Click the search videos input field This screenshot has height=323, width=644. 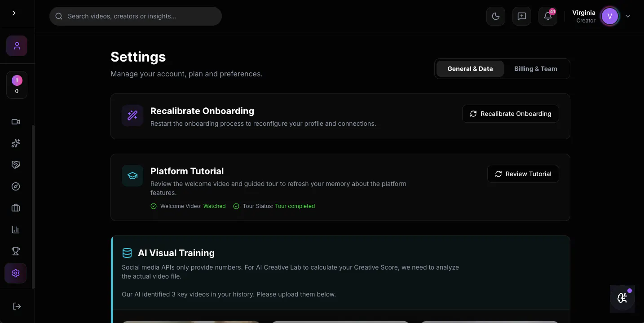click(136, 16)
